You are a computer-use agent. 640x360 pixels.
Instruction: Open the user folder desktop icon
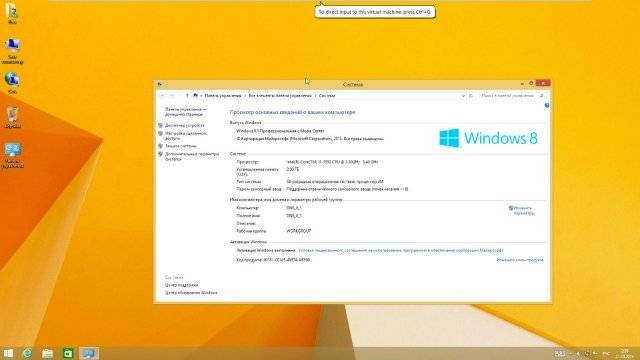[12, 13]
